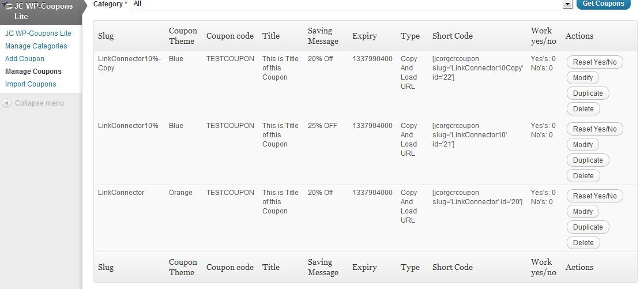Click the LinkConnector10 shortcode text
Screen dimensions: 644x289
tap(469, 135)
